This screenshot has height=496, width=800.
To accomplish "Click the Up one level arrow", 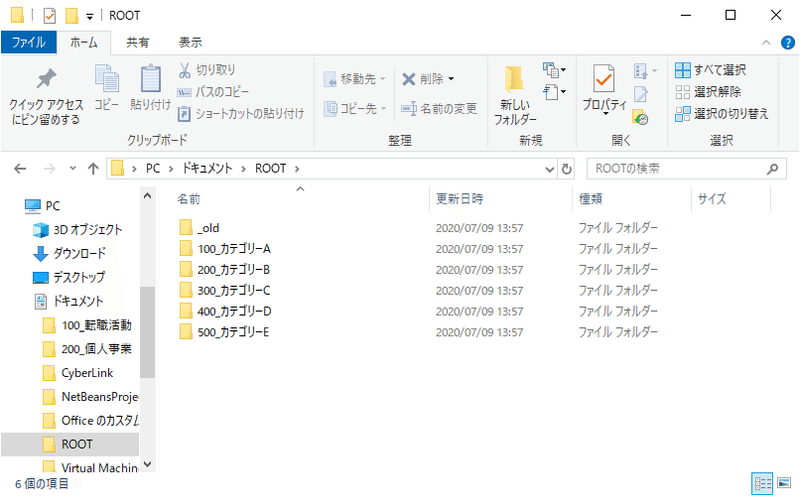I will coord(93,168).
